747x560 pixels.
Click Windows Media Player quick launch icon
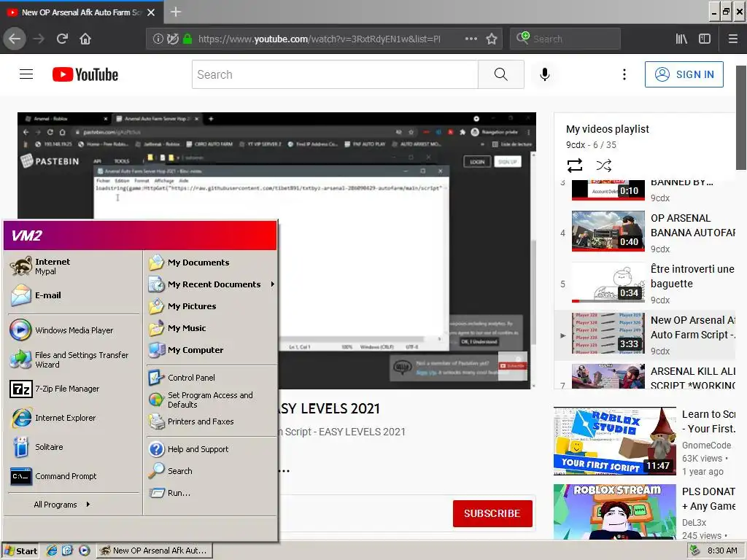point(85,551)
